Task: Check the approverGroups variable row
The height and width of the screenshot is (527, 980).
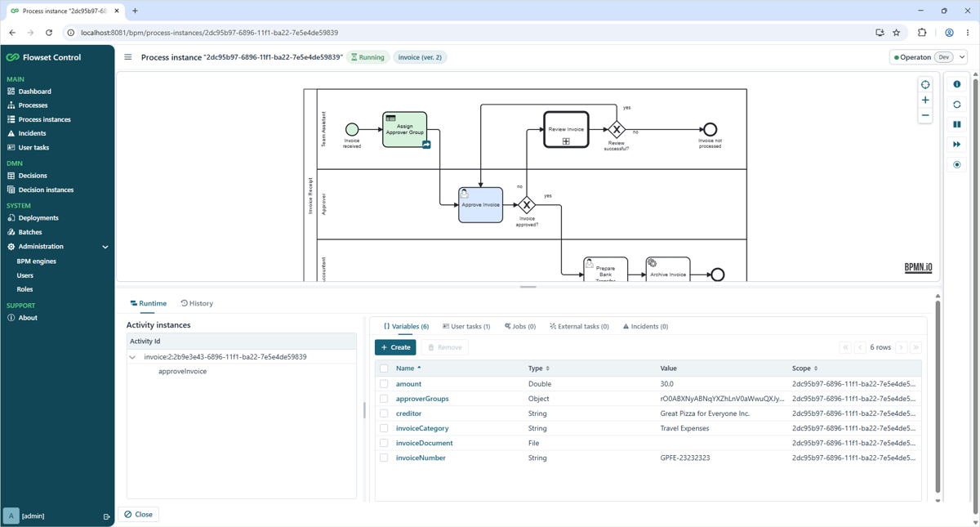Action: 384,399
